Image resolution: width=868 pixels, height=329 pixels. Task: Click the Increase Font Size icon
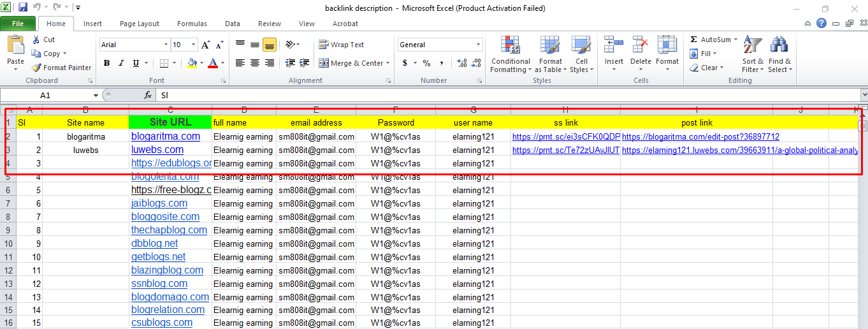click(206, 45)
